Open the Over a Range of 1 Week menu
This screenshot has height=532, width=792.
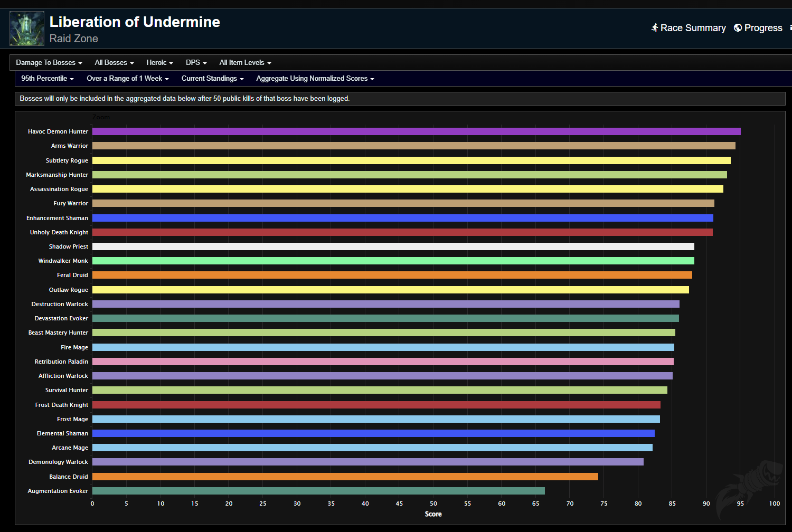[x=127, y=78]
